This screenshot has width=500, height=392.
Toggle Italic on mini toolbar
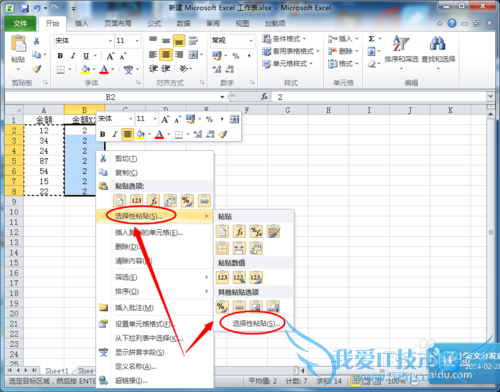(115, 134)
